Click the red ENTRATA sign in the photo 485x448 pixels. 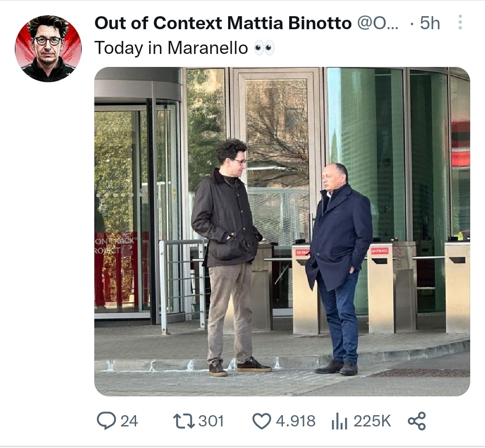tap(379, 251)
